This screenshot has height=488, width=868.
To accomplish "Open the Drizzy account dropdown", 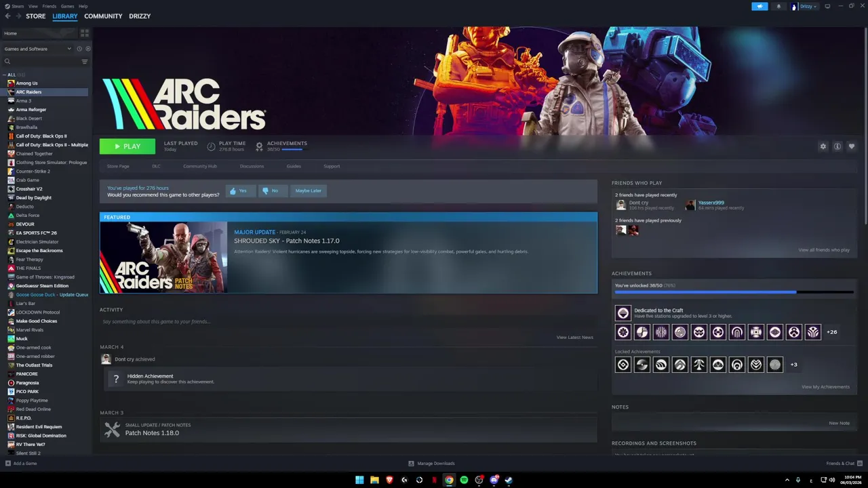I will click(805, 6).
